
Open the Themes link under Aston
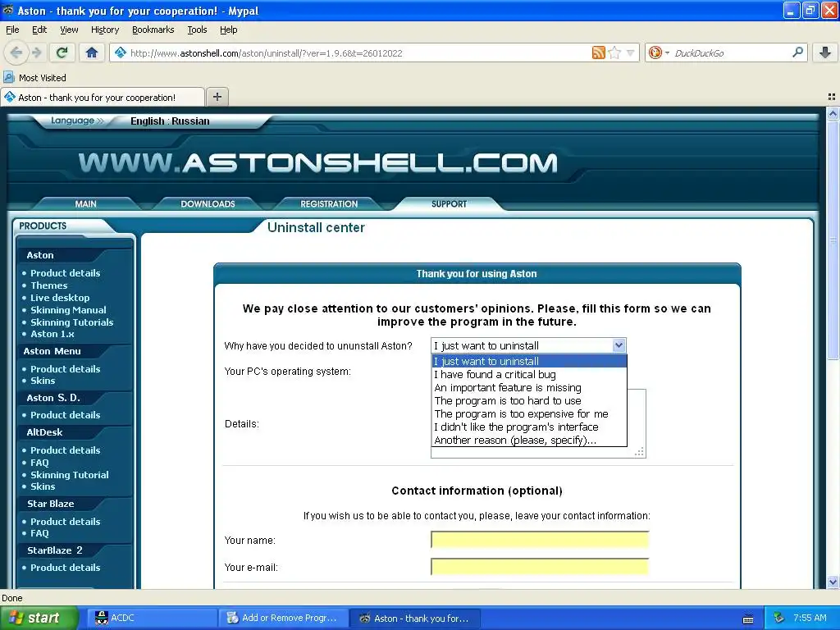(x=48, y=285)
